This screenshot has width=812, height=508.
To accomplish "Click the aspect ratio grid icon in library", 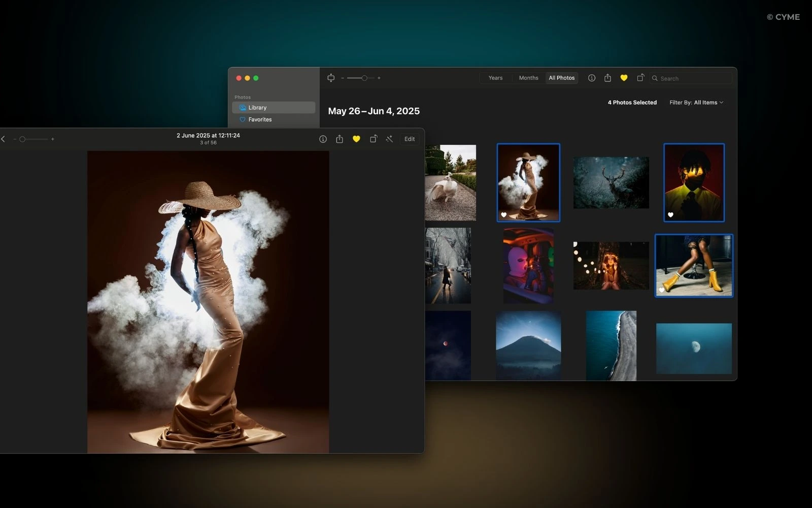I will (x=331, y=78).
